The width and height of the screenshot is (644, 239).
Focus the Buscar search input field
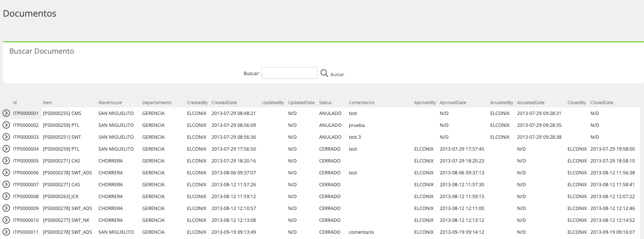click(289, 73)
